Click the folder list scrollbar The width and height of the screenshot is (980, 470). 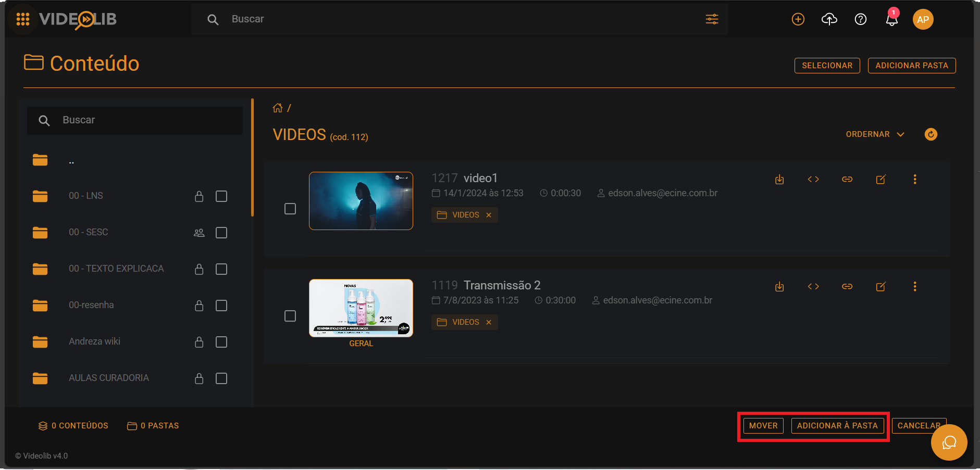pos(252,157)
